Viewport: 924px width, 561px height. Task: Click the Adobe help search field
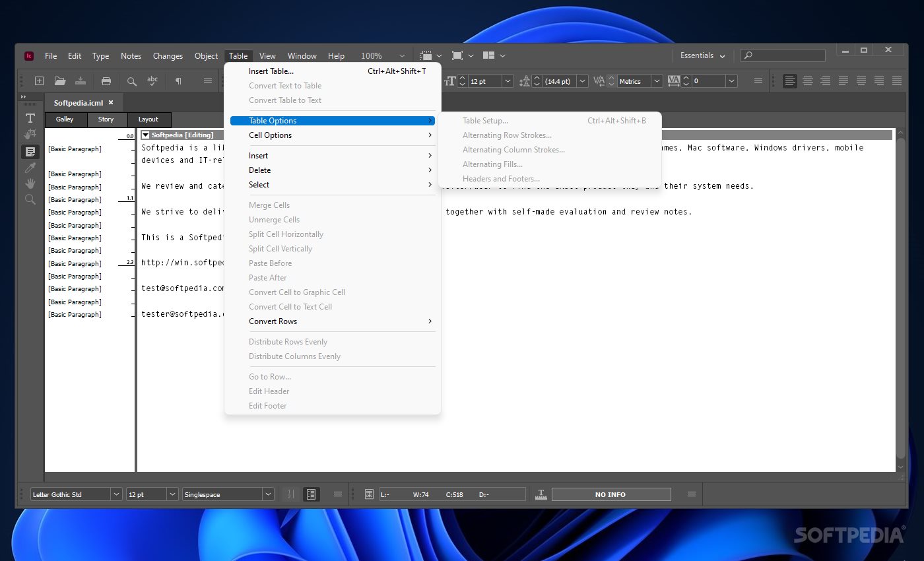click(x=783, y=56)
